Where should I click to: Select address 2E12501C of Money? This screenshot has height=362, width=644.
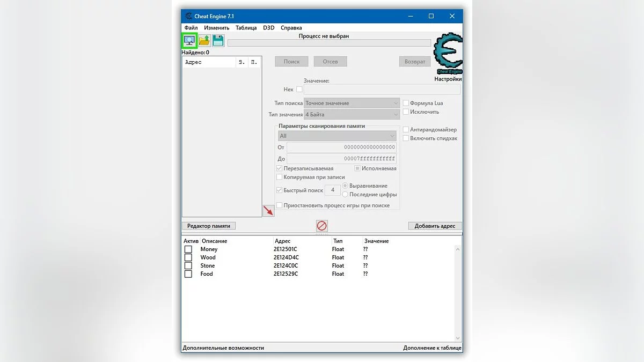(285, 249)
